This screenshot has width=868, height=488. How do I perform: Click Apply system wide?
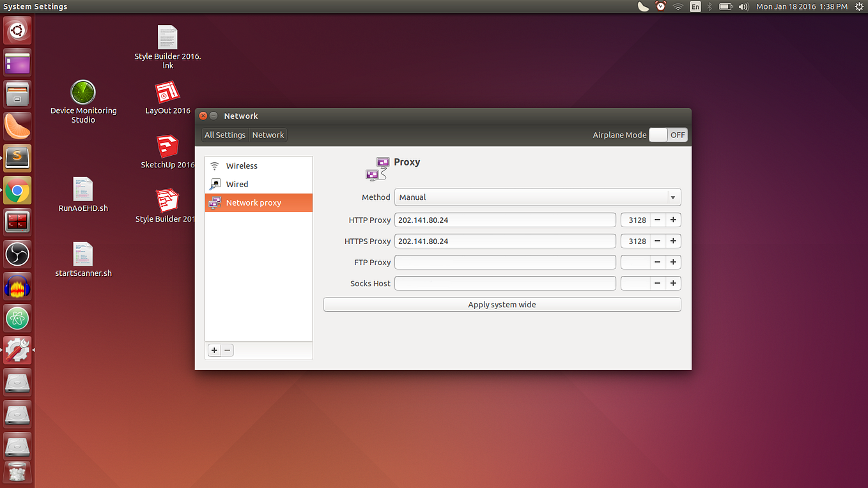coord(502,304)
